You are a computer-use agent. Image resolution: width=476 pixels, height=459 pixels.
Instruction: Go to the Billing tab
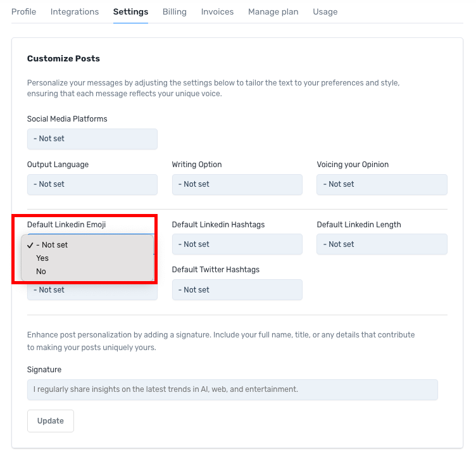pos(175,11)
